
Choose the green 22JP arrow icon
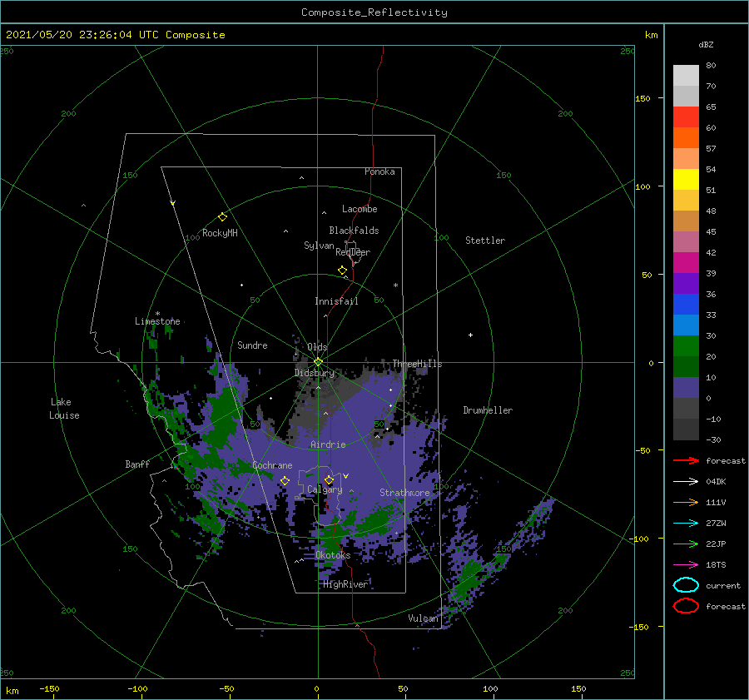(686, 544)
